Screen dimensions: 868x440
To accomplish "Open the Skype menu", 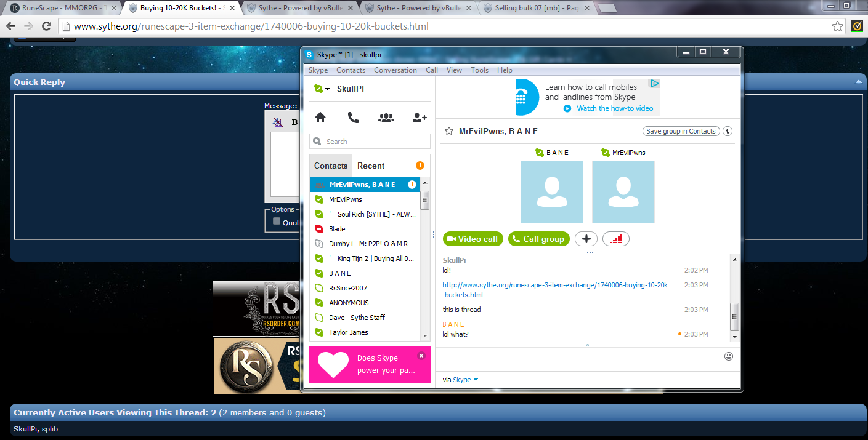I will (318, 70).
